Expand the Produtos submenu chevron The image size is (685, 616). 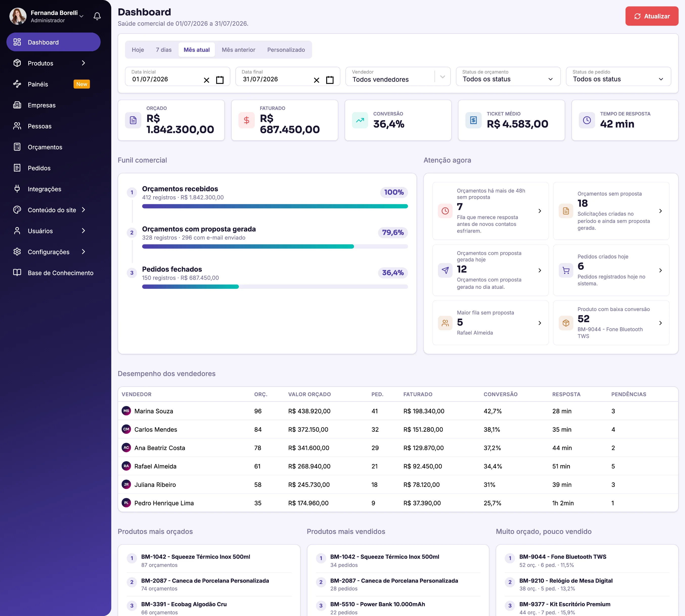(83, 63)
